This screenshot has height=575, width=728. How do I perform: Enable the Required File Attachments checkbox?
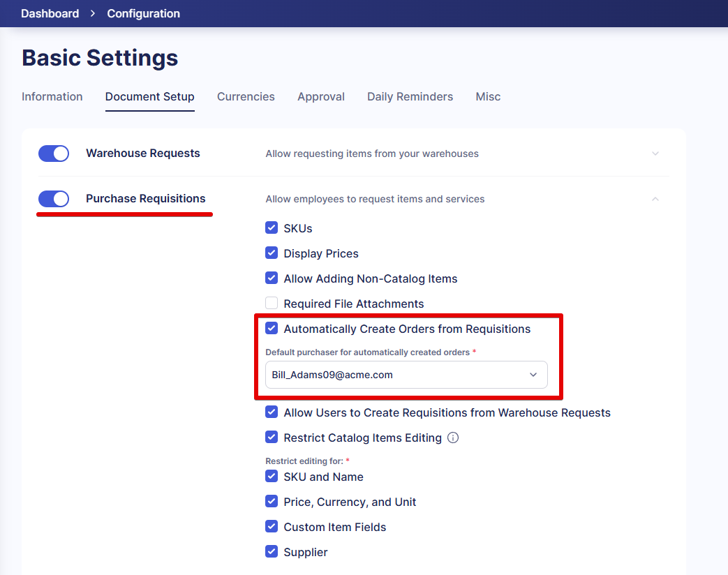click(x=272, y=304)
